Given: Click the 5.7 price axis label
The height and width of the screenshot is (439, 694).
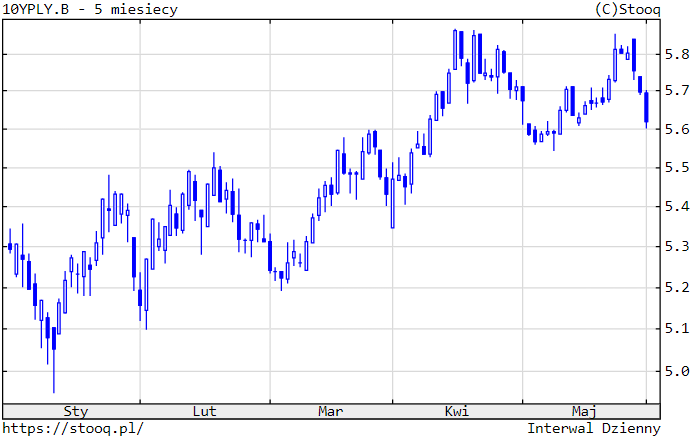Looking at the screenshot, I should pyautogui.click(x=677, y=91).
